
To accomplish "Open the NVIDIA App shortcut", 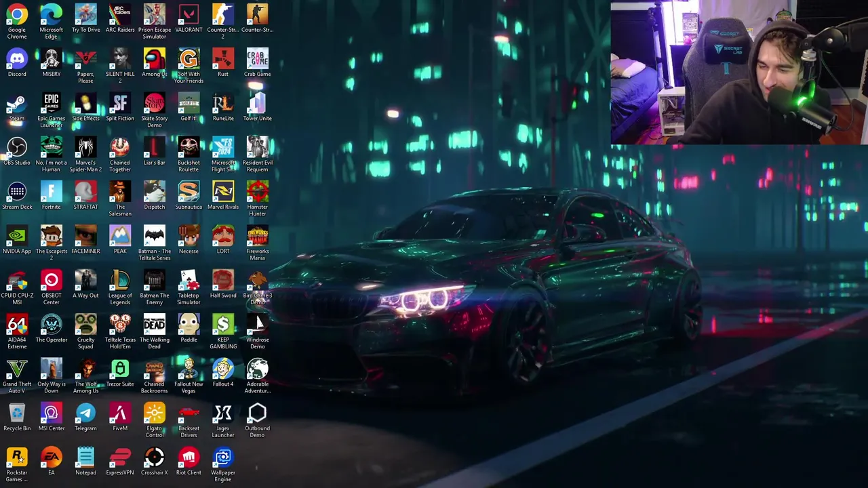I will (x=17, y=237).
